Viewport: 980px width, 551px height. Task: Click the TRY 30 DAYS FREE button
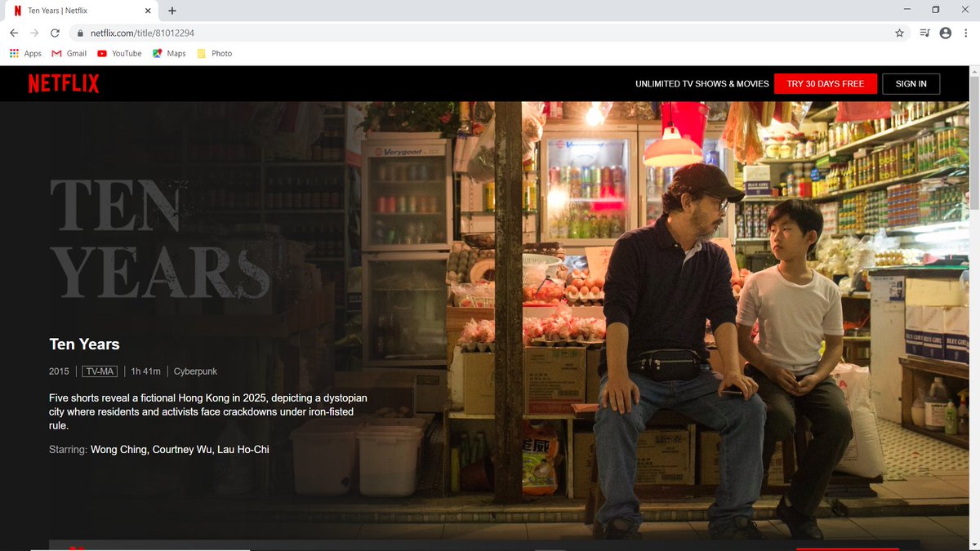826,84
